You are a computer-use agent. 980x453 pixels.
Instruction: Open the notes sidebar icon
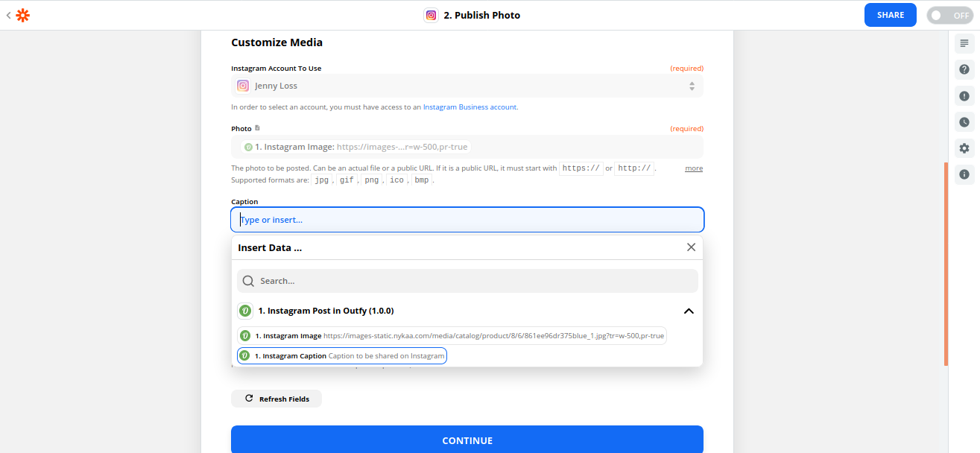(964, 43)
